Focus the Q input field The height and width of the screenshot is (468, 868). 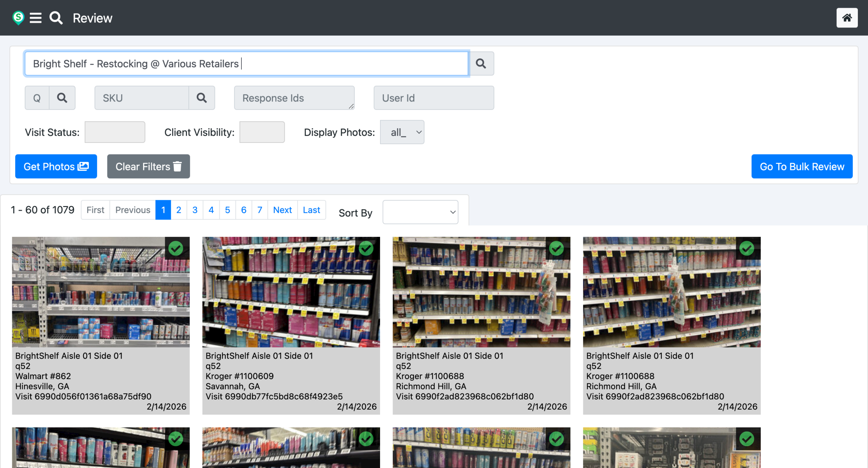37,98
